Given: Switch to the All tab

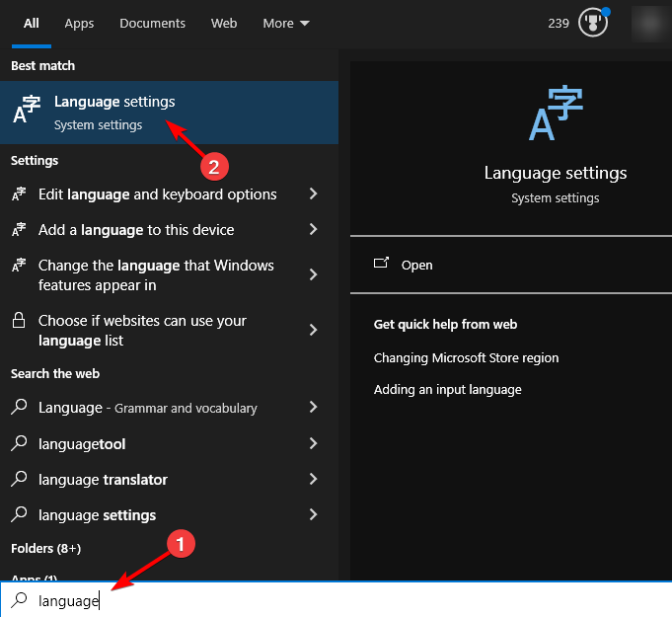Looking at the screenshot, I should [32, 23].
